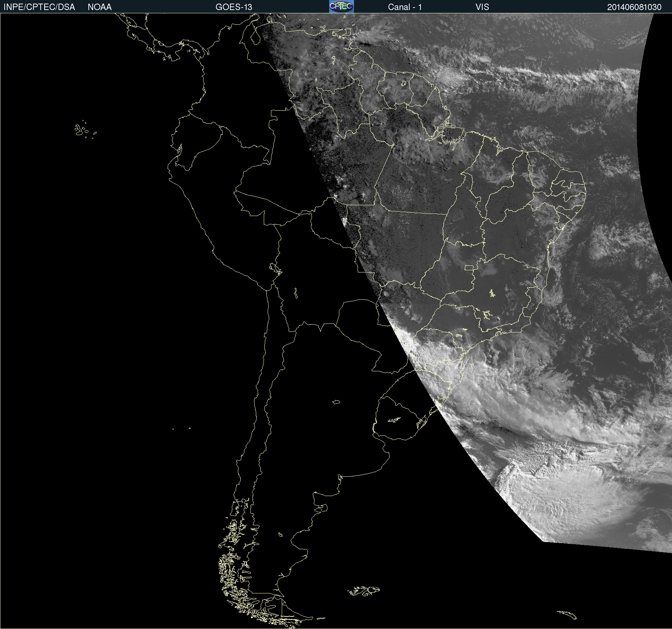The height and width of the screenshot is (629, 672).
Task: Select the Canal - 1 label
Action: tap(405, 7)
